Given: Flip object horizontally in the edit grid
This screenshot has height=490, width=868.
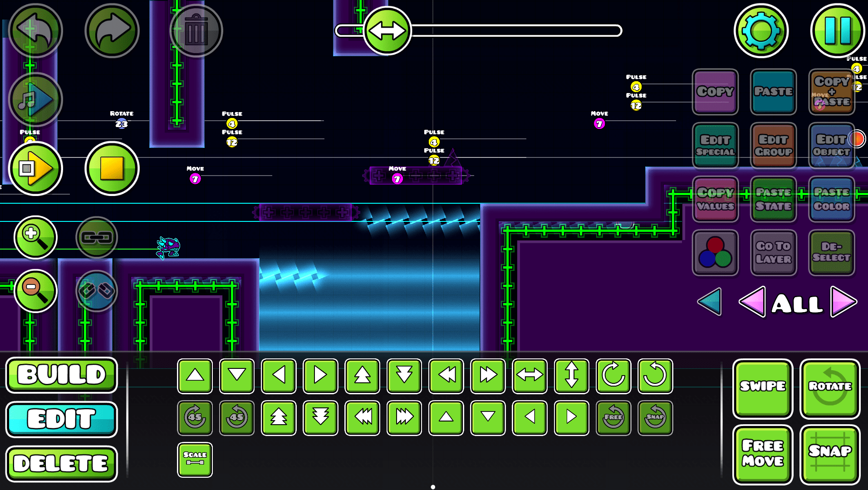Looking at the screenshot, I should (530, 376).
